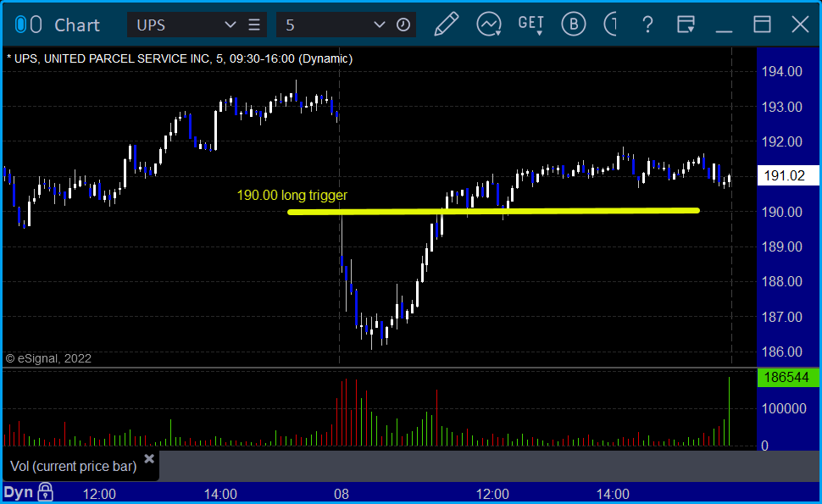Open help with the question mark icon

pos(648,24)
